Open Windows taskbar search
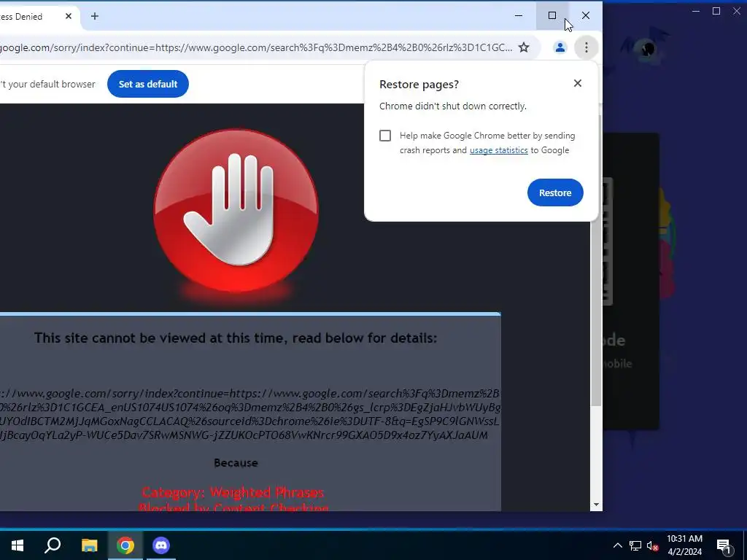This screenshot has width=747, height=560. click(53, 545)
